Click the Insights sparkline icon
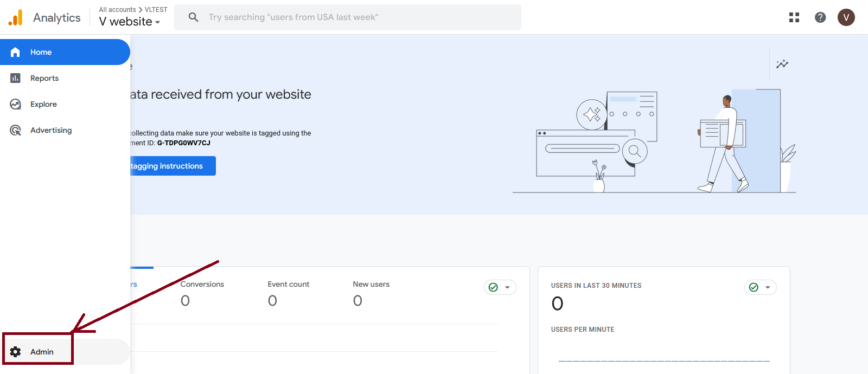 [x=782, y=64]
